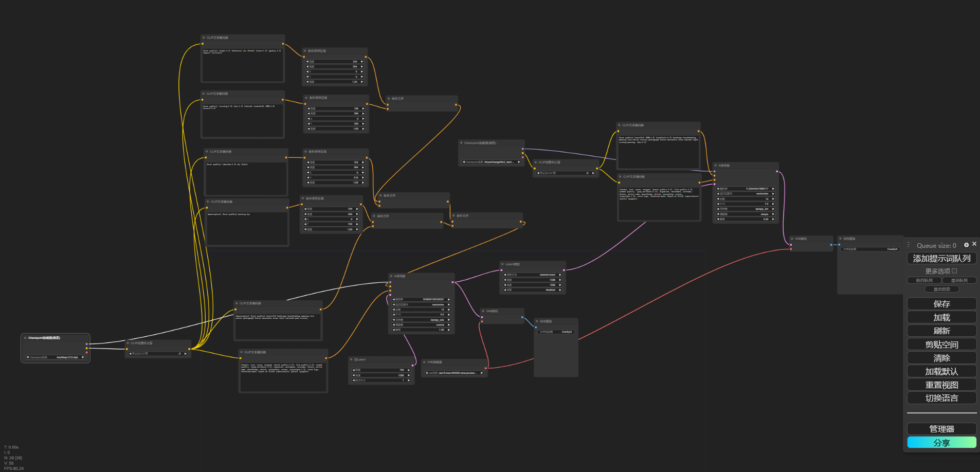Click the 执行队列 button
The height and width of the screenshot is (472, 980).
(924, 280)
